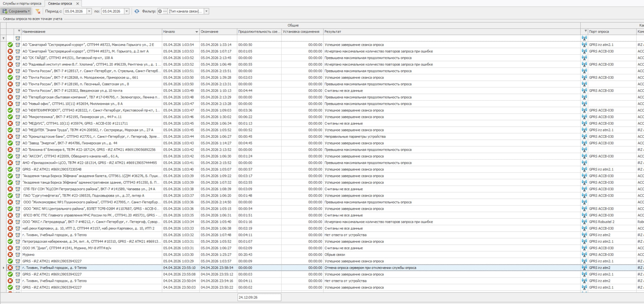Click the alarm clock icon in filter row
This screenshot has width=644, height=304.
coord(18,38)
